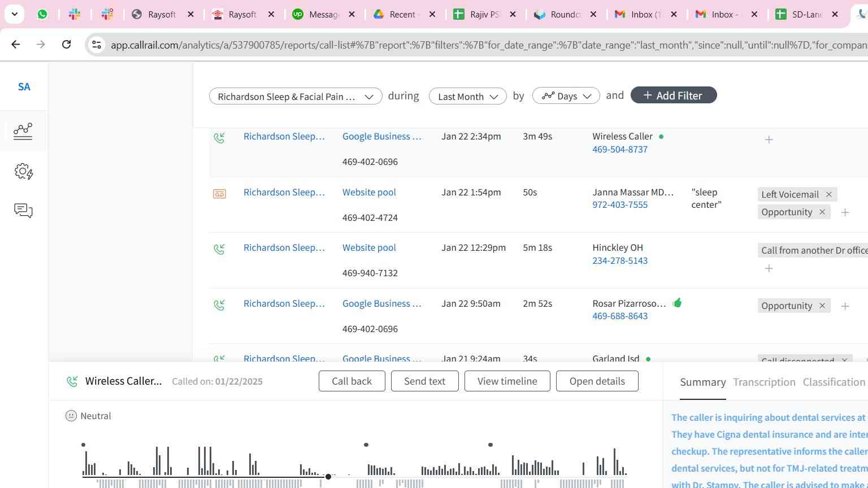Switch to the Rajiv PST spreadsheet tab
The height and width of the screenshot is (488, 868).
coord(484,14)
